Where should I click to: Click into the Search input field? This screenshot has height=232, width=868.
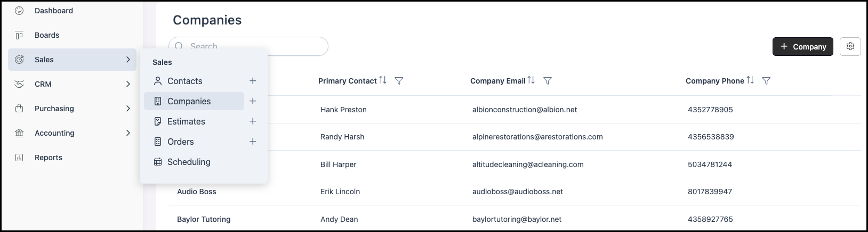point(256,46)
